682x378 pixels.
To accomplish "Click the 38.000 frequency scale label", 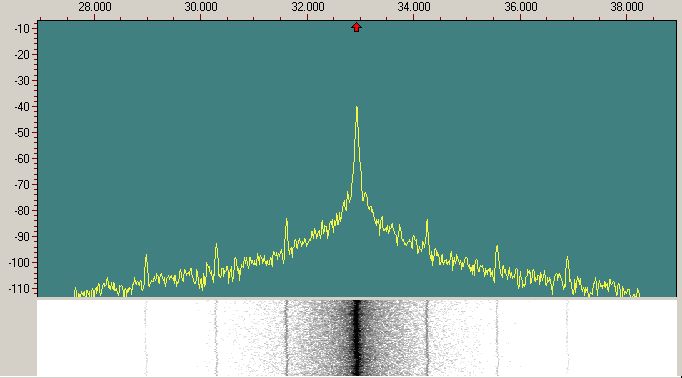I will tap(627, 7).
